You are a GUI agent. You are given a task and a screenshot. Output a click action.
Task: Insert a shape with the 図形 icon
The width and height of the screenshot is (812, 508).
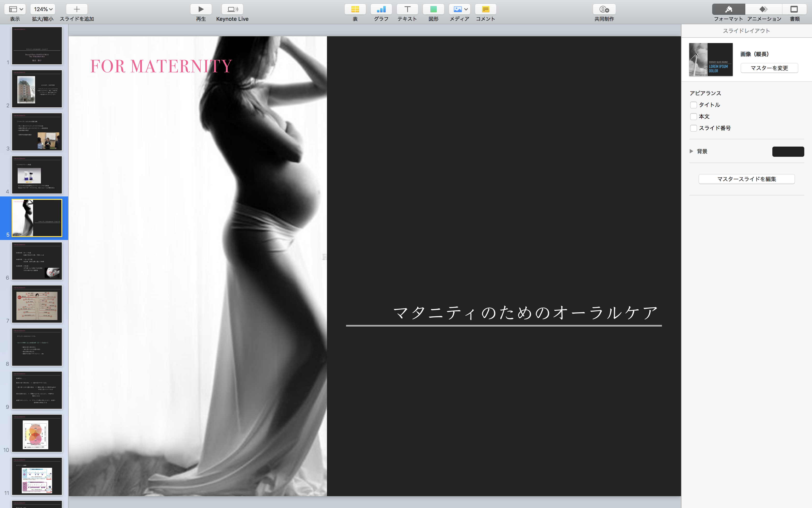coord(434,9)
